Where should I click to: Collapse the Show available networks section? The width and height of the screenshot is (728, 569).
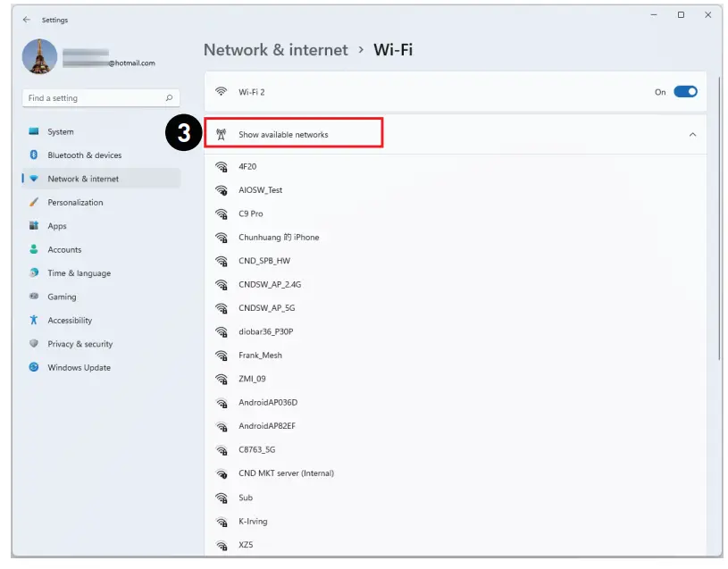tap(692, 135)
